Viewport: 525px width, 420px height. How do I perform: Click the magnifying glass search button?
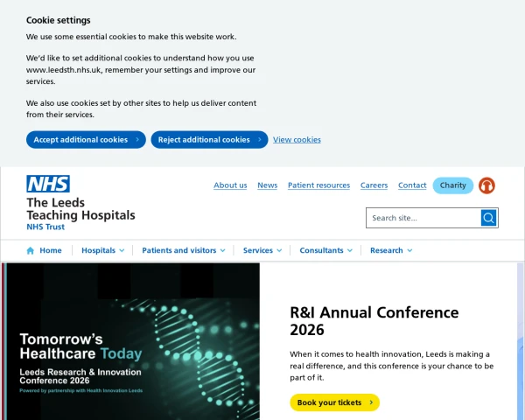click(x=488, y=218)
